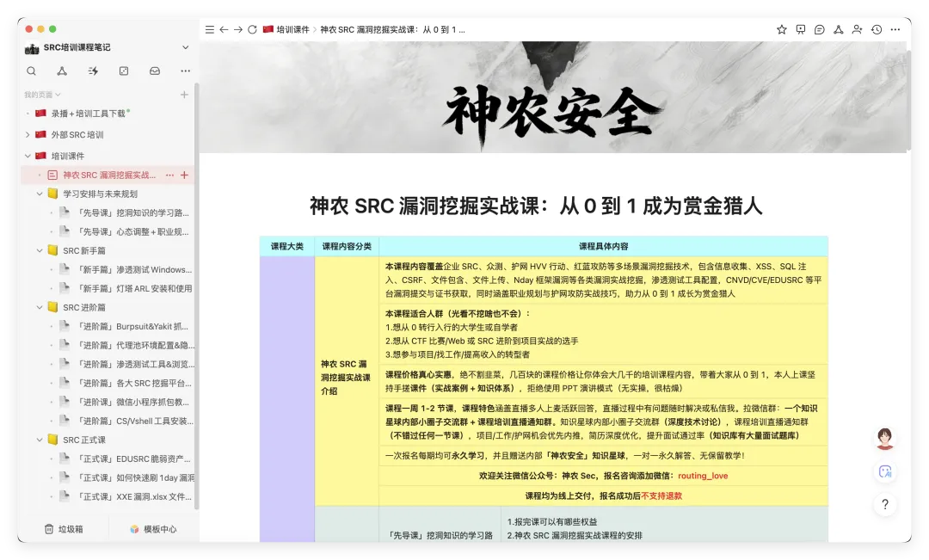The height and width of the screenshot is (560, 929).
Task: Open the quick actions lightning icon
Action: pyautogui.click(x=93, y=71)
